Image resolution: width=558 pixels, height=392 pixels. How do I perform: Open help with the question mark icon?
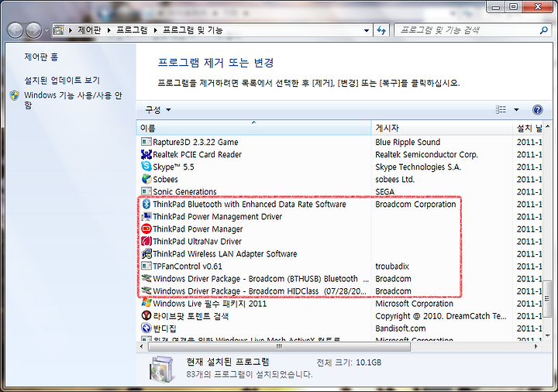[537, 109]
